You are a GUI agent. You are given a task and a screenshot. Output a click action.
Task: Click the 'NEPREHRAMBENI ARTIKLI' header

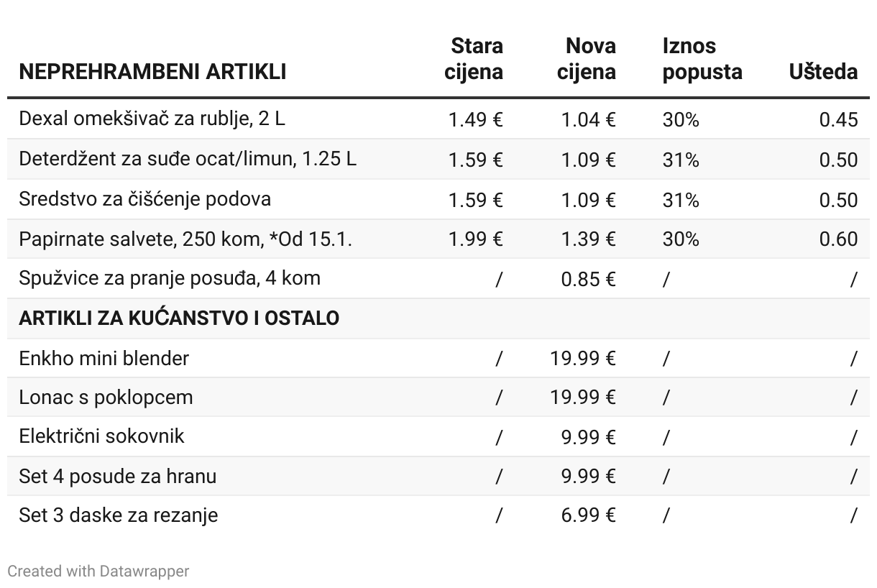coord(152,72)
